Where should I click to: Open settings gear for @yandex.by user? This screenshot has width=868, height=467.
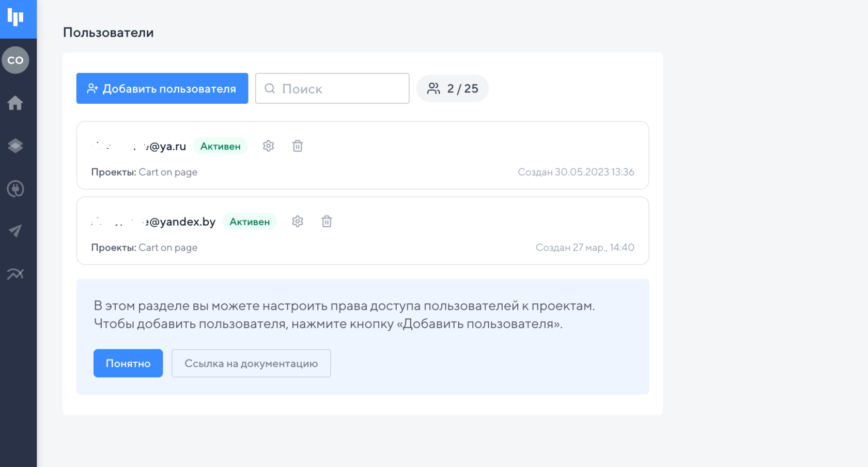[298, 222]
